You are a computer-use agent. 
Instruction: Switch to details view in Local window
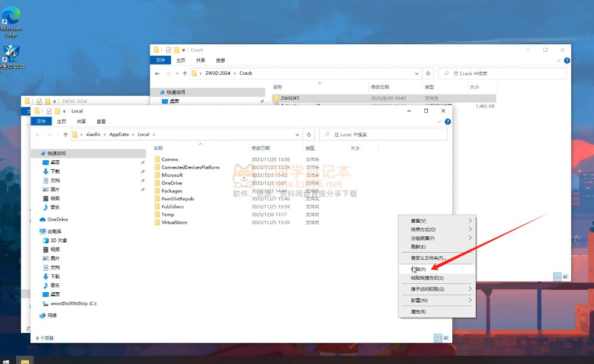[438, 338]
